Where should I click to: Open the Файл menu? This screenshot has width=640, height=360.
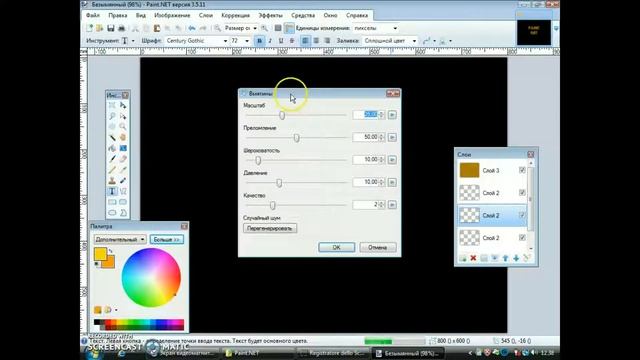coord(93,16)
